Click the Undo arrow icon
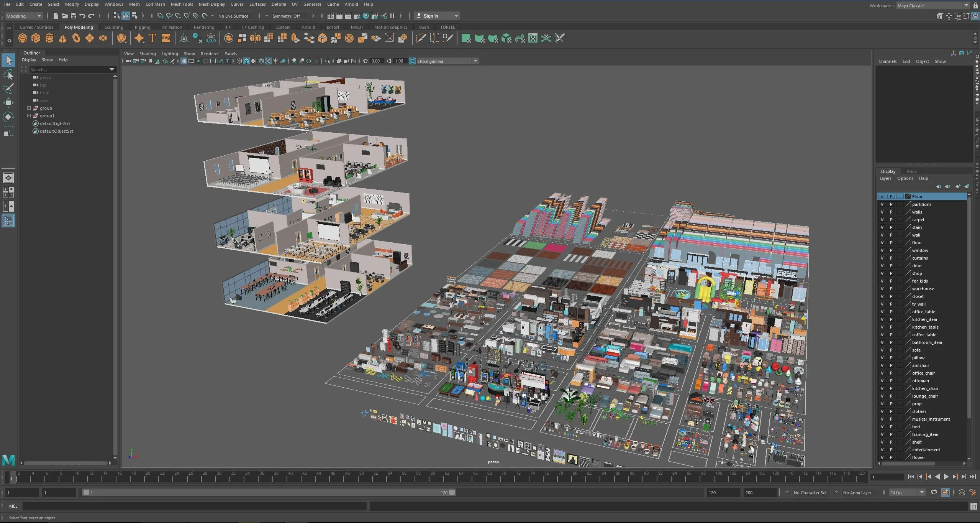This screenshot has height=523, width=980. coord(82,16)
